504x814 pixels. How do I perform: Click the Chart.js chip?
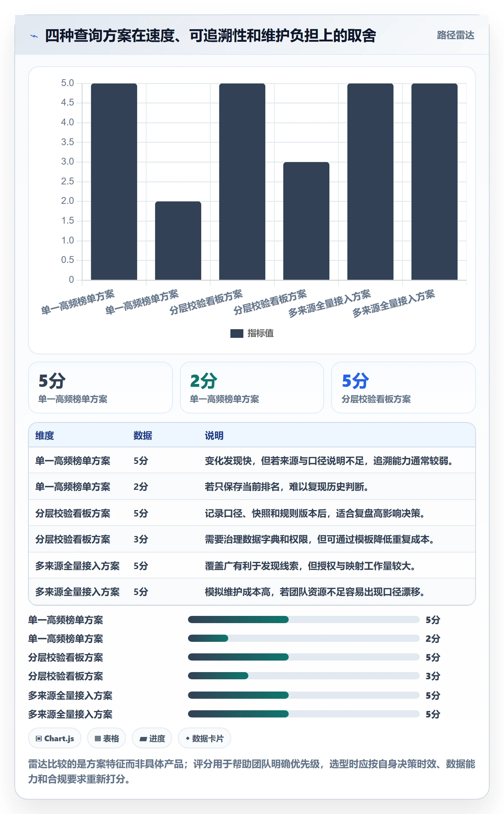[55, 738]
